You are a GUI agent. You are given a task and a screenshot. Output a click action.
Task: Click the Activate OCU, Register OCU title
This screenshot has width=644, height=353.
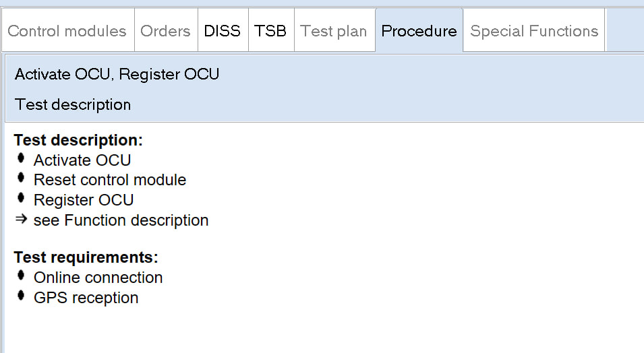[117, 74]
